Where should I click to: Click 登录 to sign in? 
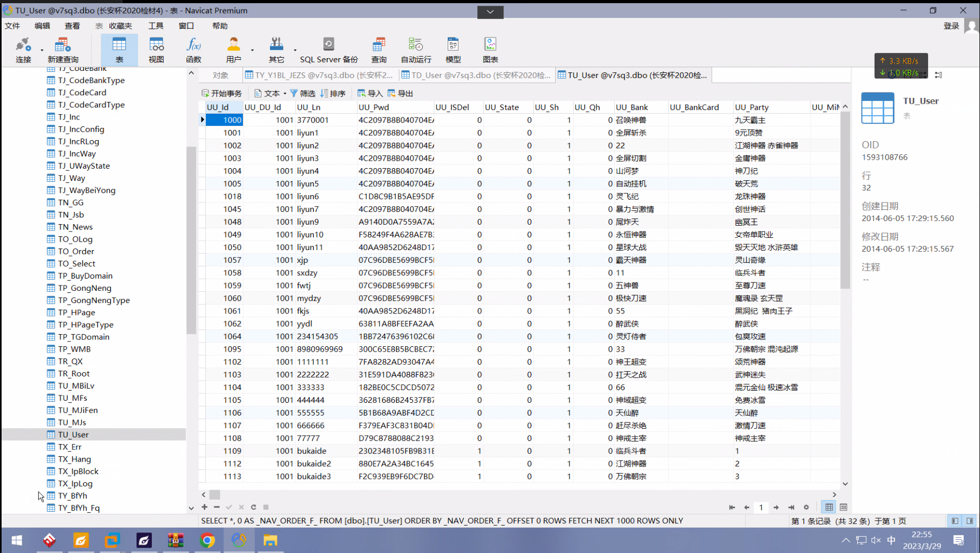(951, 26)
